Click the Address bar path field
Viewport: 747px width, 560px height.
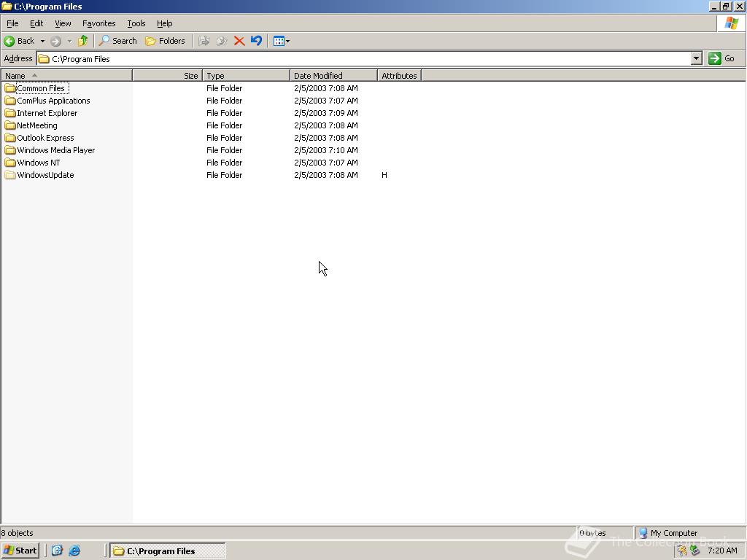[364, 58]
